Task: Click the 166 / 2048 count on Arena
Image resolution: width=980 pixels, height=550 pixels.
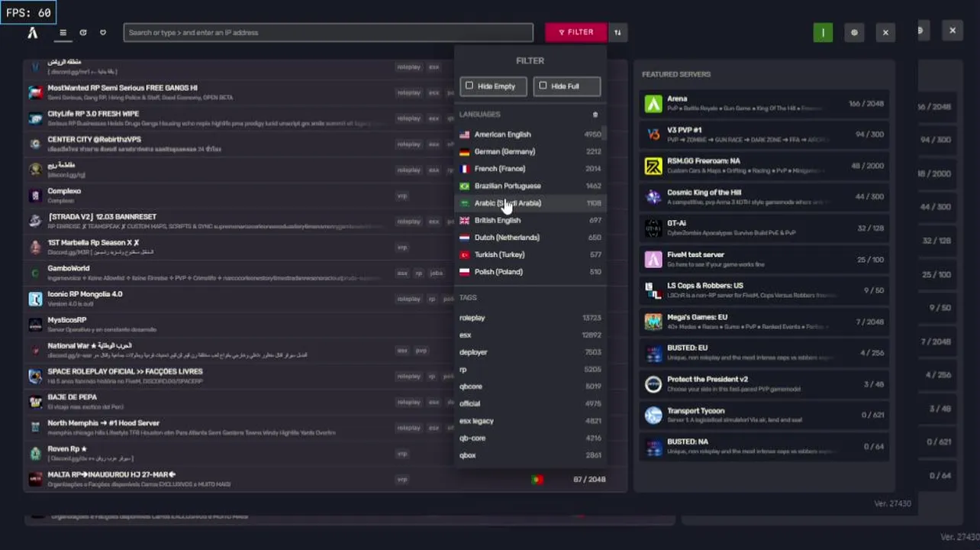Action: pyautogui.click(x=866, y=103)
